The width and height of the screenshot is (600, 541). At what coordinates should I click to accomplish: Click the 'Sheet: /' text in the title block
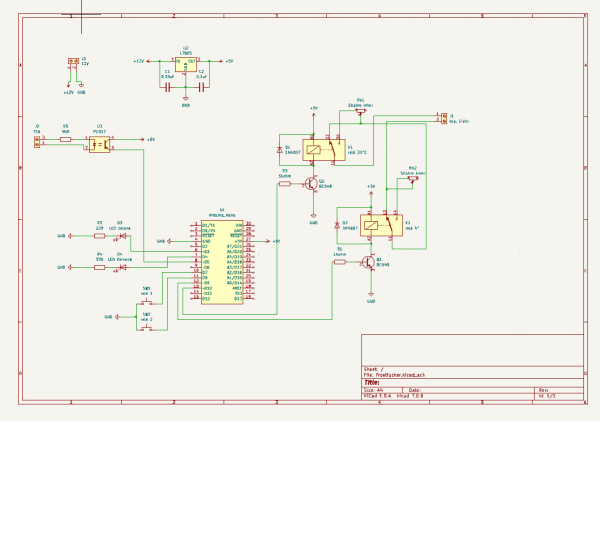pyautogui.click(x=374, y=370)
